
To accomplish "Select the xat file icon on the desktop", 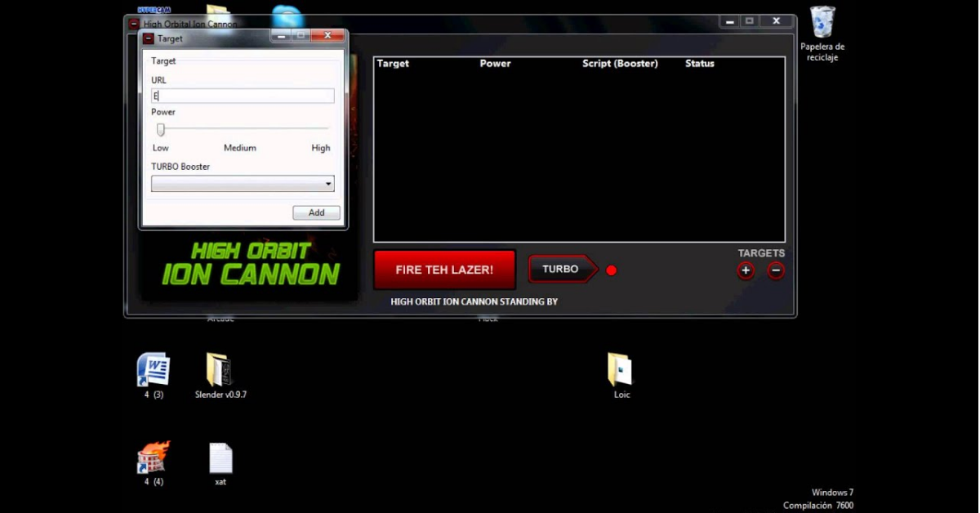I will pos(220,463).
